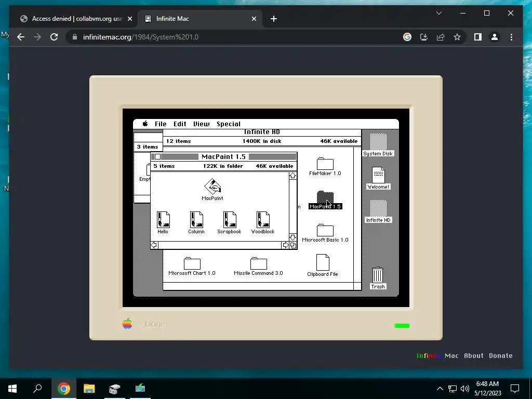This screenshot has width=532, height=399.
Task: Open the Chrome three-dot menu
Action: coord(511,37)
